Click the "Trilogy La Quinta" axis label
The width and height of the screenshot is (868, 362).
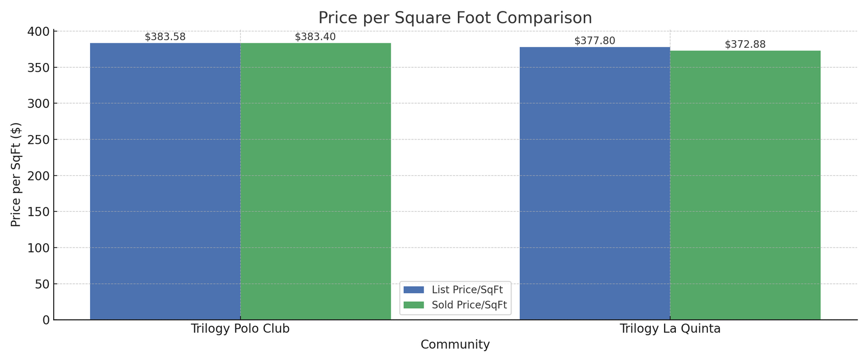tap(670, 329)
